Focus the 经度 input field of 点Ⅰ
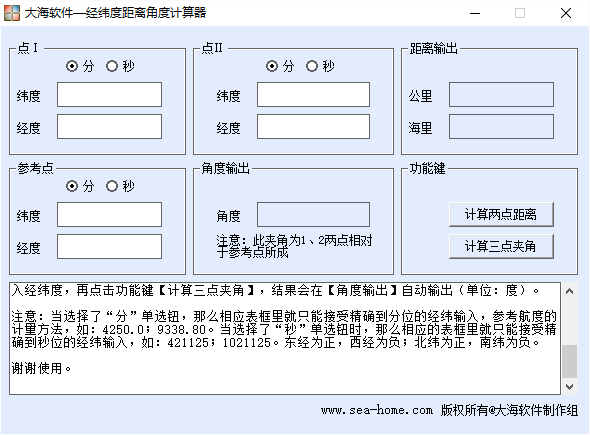590x435 pixels. (x=109, y=127)
